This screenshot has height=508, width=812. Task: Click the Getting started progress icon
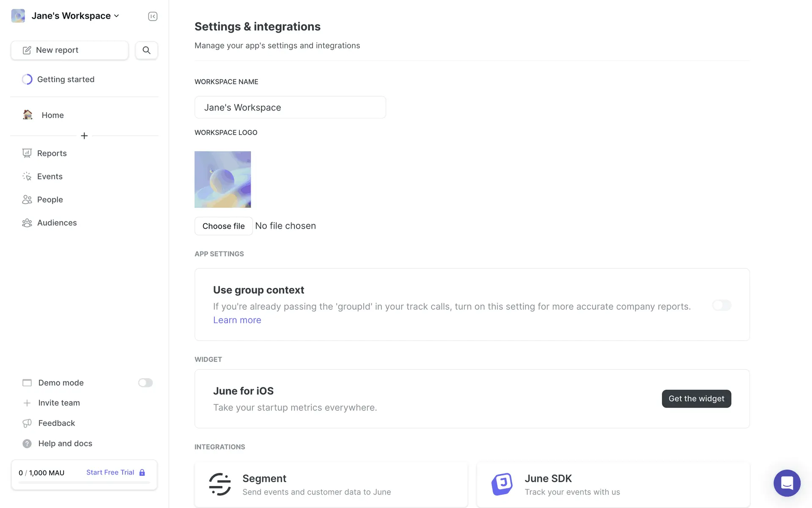click(27, 80)
